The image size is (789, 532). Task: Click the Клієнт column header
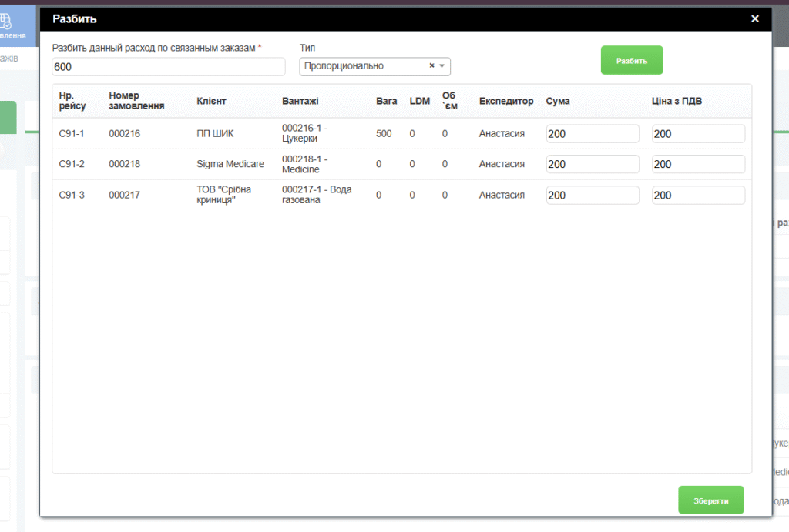211,101
